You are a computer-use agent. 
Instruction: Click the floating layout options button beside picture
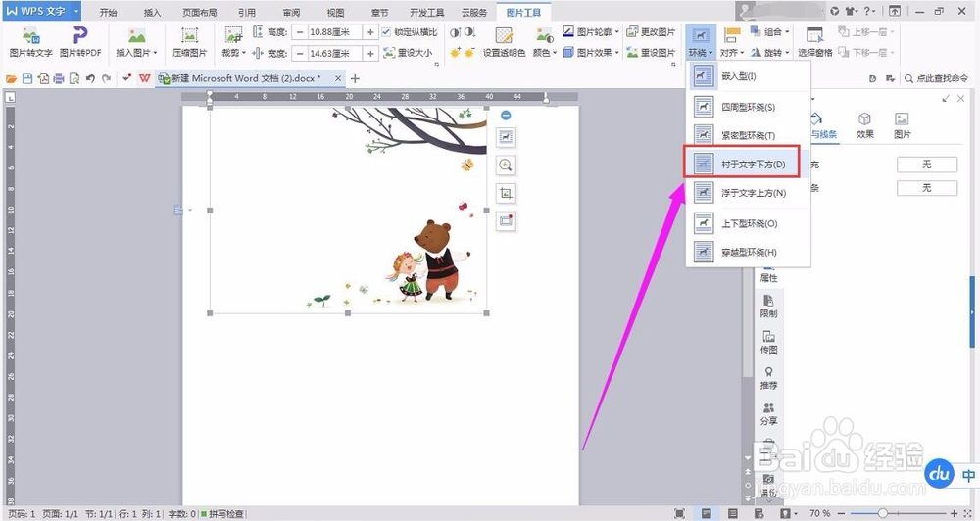tap(506, 137)
